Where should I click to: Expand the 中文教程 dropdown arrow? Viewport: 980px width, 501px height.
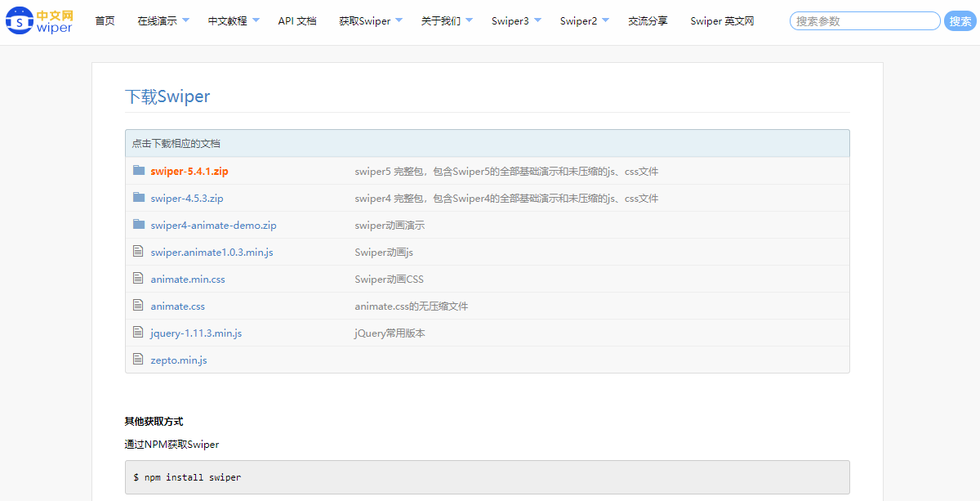[256, 20]
